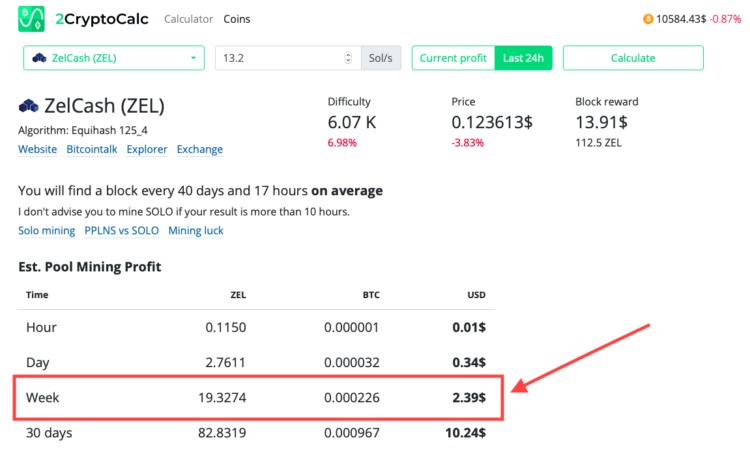The width and height of the screenshot is (750, 455).
Task: Click the ZelCash logo next to the heading
Action: (x=28, y=106)
